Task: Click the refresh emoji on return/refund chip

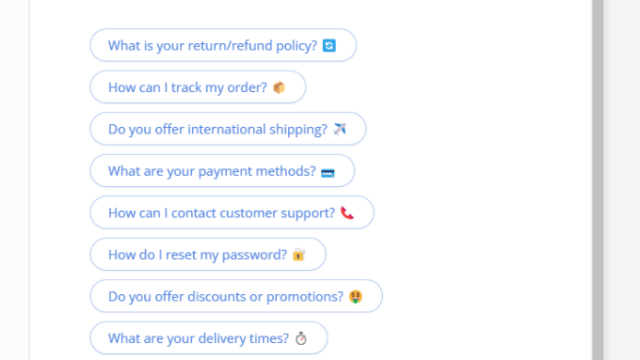Action: (329, 45)
